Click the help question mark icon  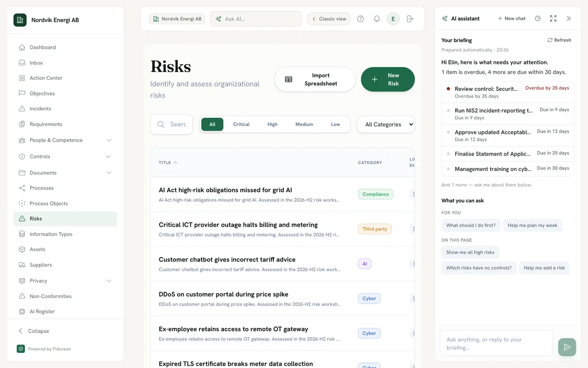(x=361, y=19)
